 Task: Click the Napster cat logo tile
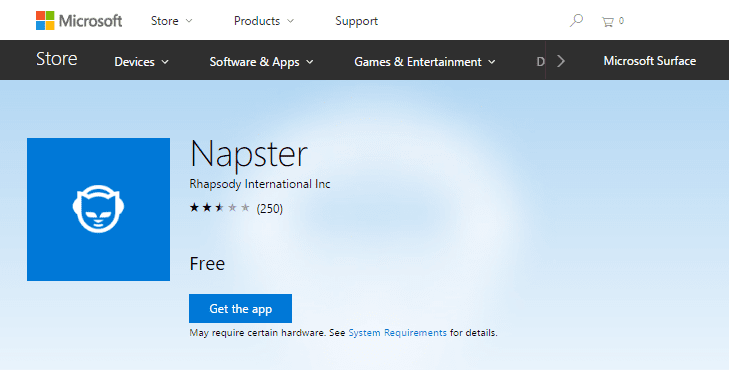(x=99, y=209)
